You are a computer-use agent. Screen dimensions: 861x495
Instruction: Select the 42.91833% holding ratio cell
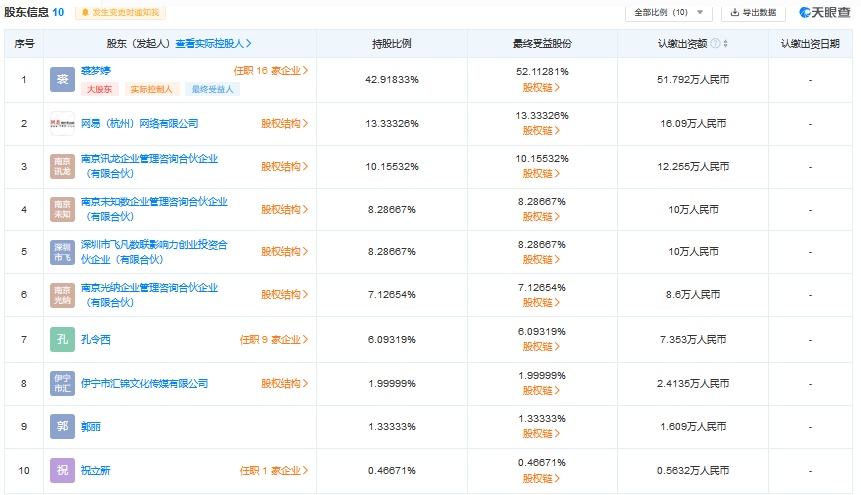(392, 80)
